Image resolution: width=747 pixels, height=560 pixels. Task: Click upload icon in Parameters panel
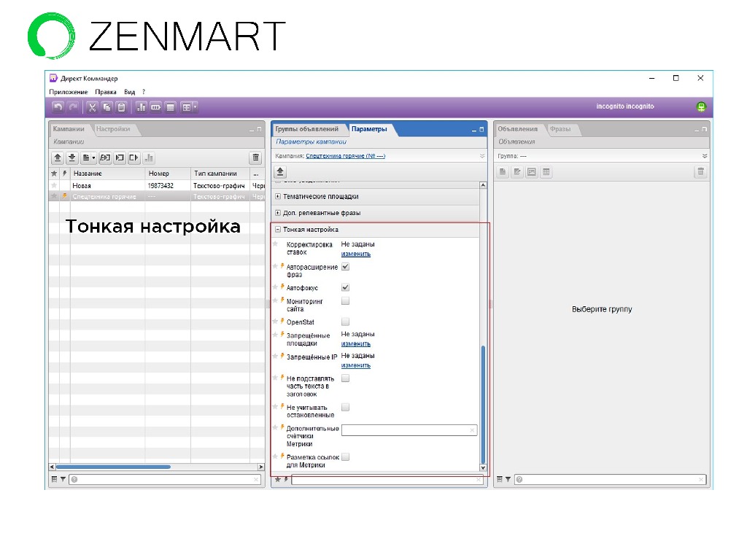(280, 172)
